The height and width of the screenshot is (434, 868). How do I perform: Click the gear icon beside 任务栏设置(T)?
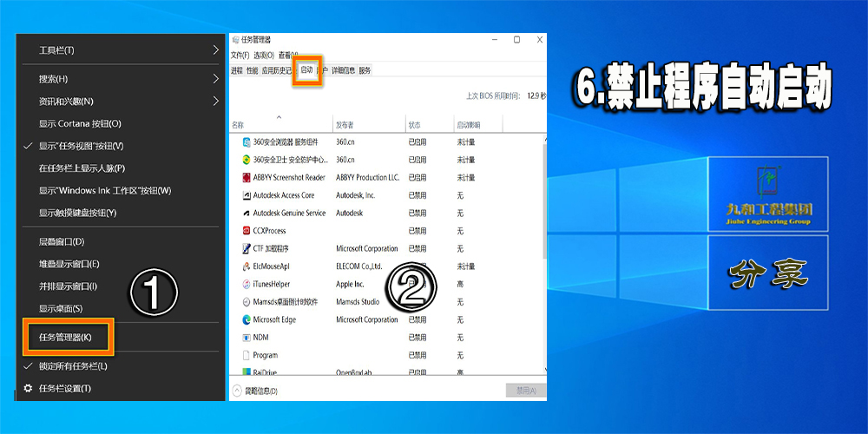coord(28,389)
